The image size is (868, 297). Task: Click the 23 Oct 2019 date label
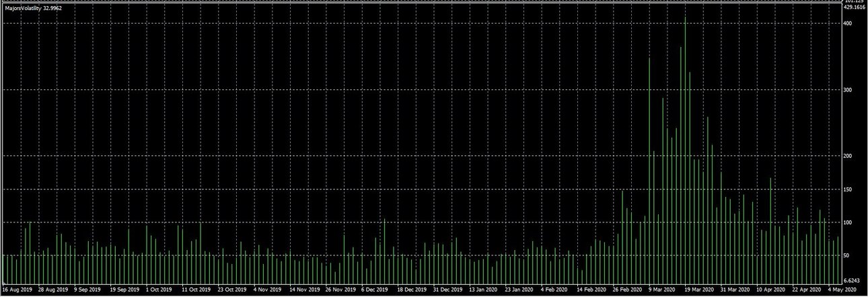(x=233, y=290)
